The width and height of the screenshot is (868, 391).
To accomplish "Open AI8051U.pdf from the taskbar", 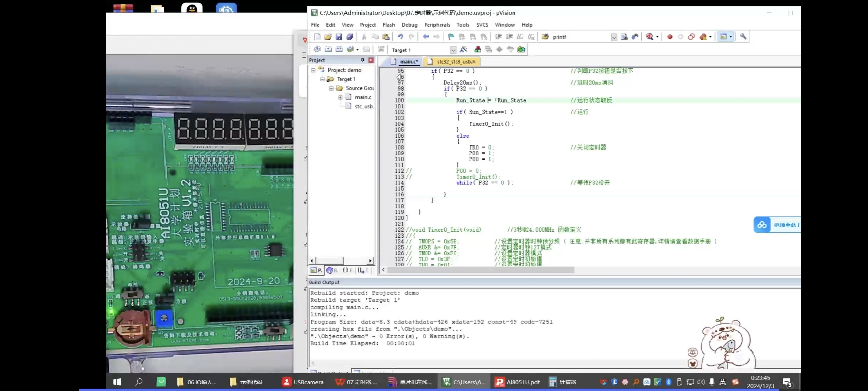I will click(x=517, y=382).
